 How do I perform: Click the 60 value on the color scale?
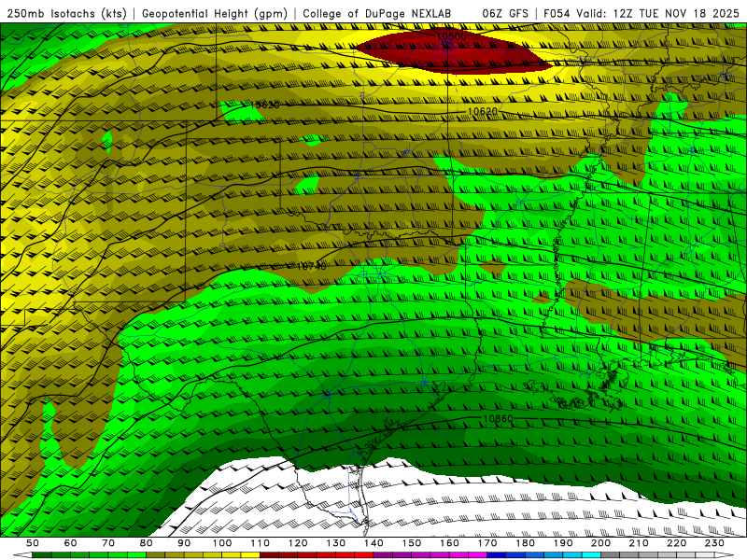tap(71, 543)
